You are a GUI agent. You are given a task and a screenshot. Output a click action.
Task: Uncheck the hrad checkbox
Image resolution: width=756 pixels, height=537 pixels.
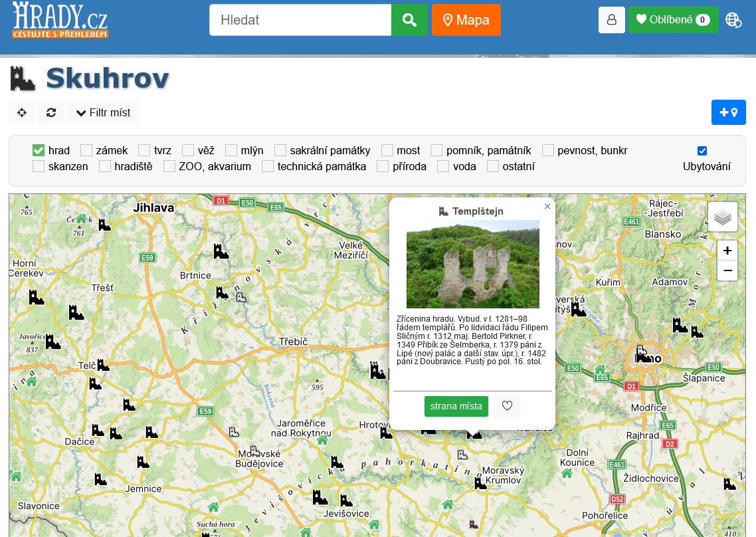[x=39, y=151]
